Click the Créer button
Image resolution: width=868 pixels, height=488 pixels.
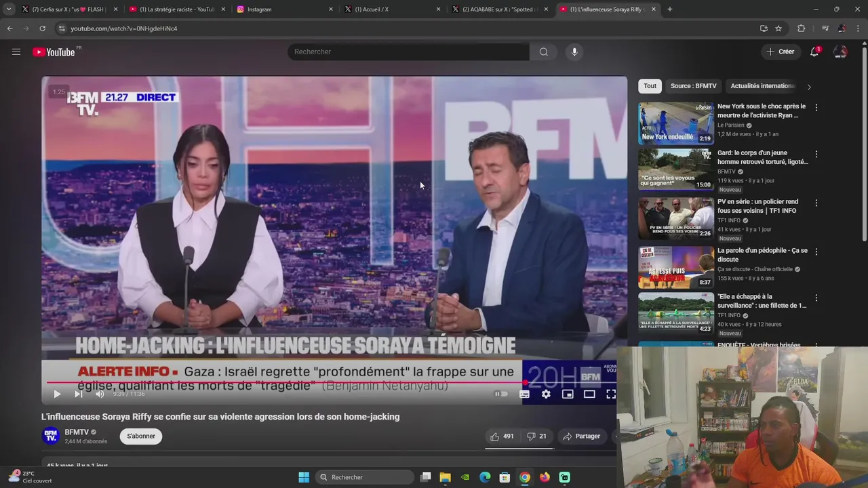click(780, 52)
